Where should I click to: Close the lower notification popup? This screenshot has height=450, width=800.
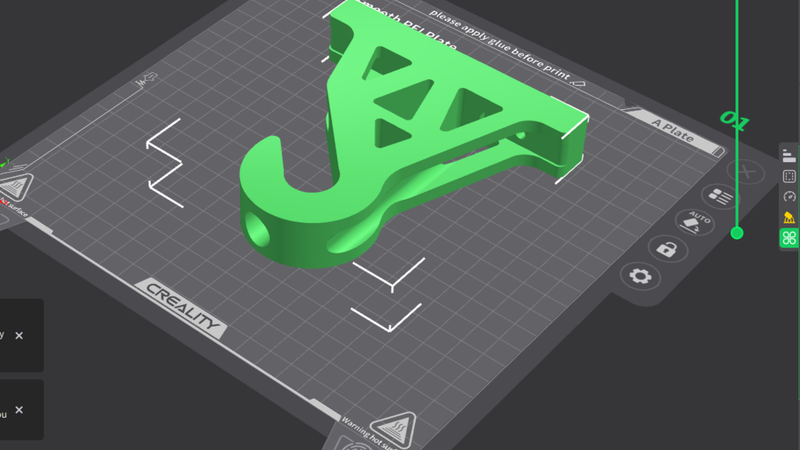(x=19, y=410)
